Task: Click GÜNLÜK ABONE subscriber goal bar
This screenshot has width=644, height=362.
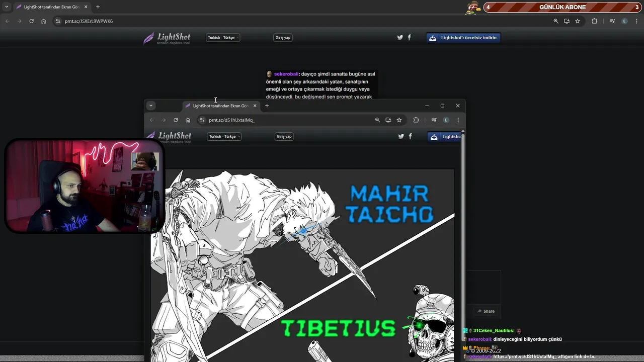Action: coord(562,7)
